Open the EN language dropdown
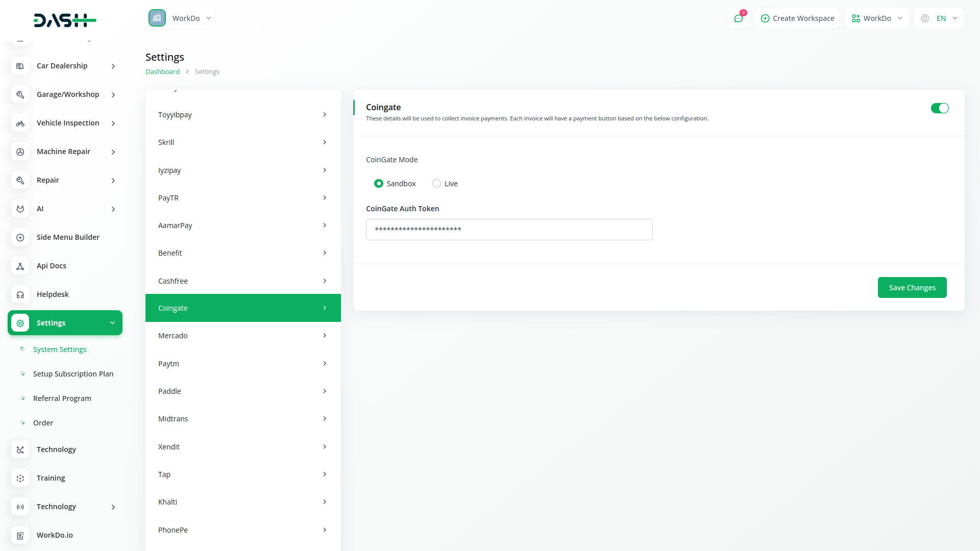 pos(939,18)
